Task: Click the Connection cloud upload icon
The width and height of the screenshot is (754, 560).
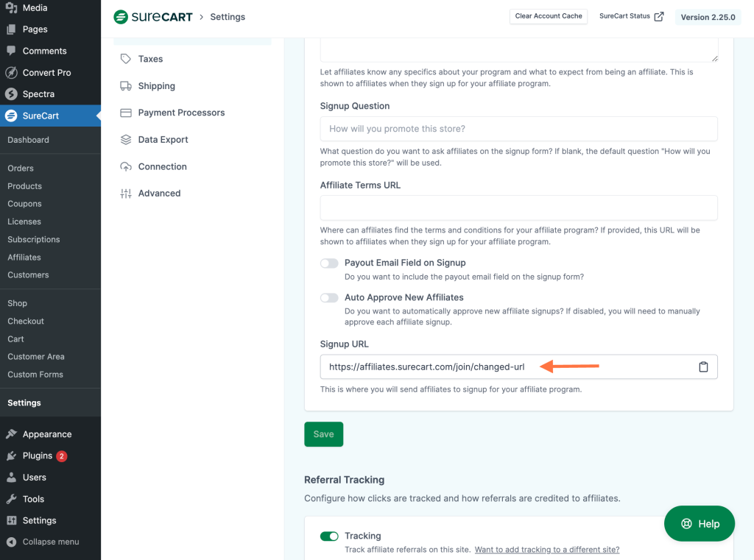Action: point(126,167)
